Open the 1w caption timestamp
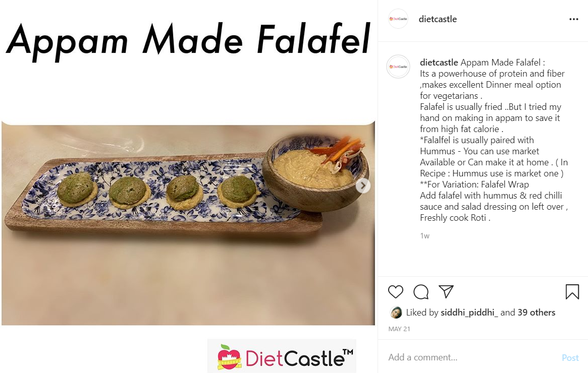The height and width of the screenshot is (373, 588). pyautogui.click(x=424, y=236)
